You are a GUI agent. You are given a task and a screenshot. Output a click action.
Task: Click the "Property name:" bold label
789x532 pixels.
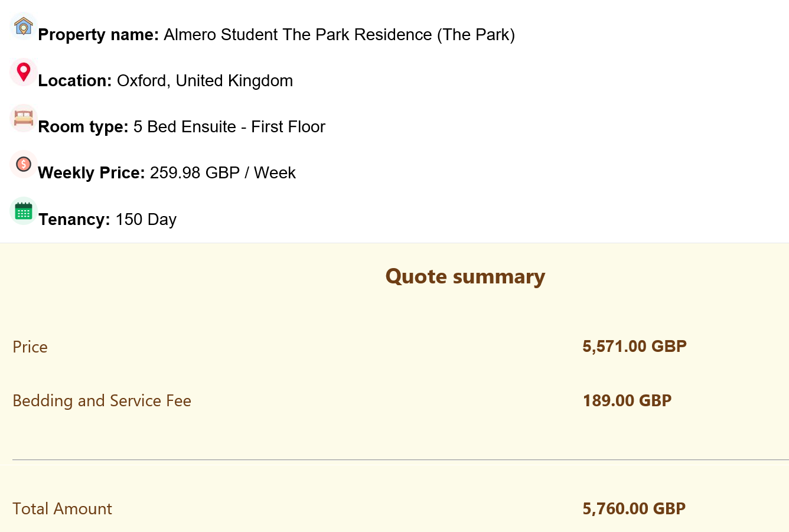(98, 35)
